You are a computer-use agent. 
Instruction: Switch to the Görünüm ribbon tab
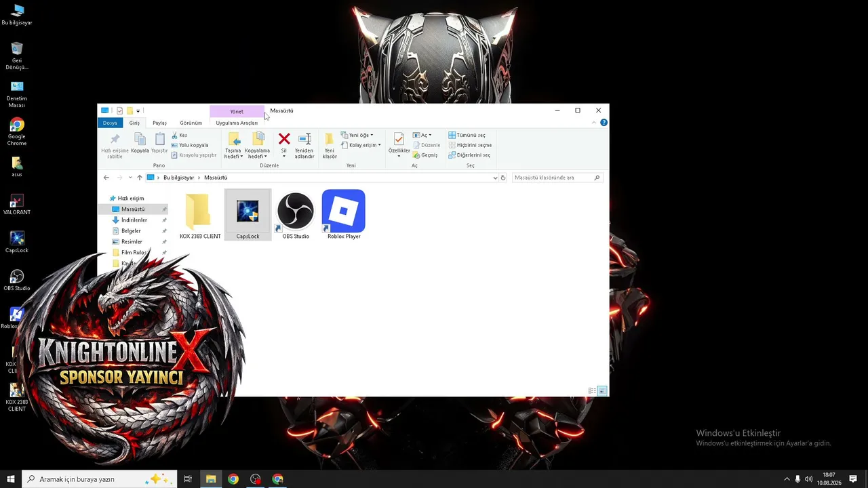(191, 123)
